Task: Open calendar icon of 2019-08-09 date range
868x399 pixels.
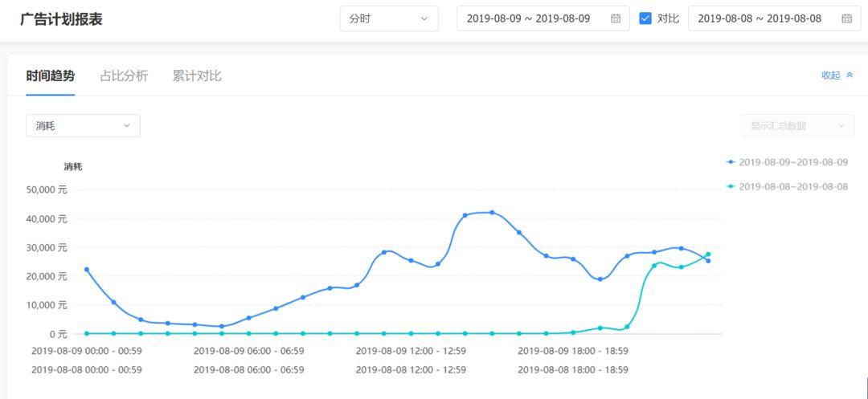Action: pos(616,18)
